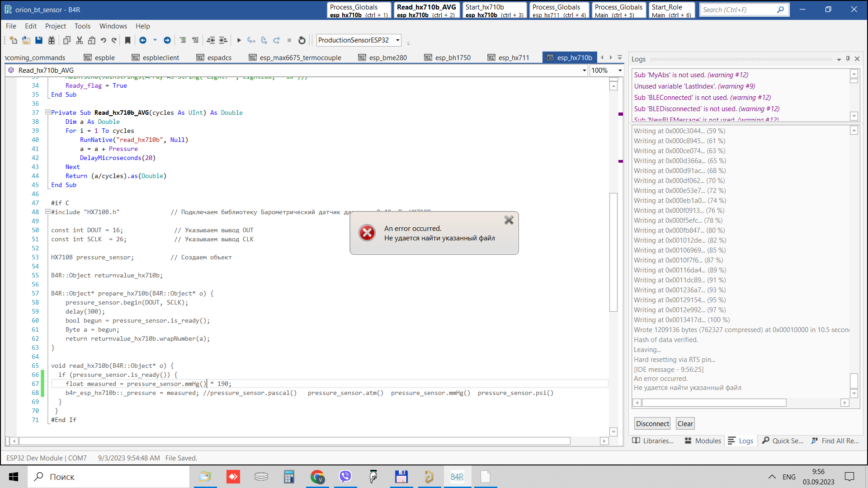Screen dimensions: 868x488
Task: Collapse the Read_hx710b_AVG sub fold toggle
Action: tap(47, 113)
